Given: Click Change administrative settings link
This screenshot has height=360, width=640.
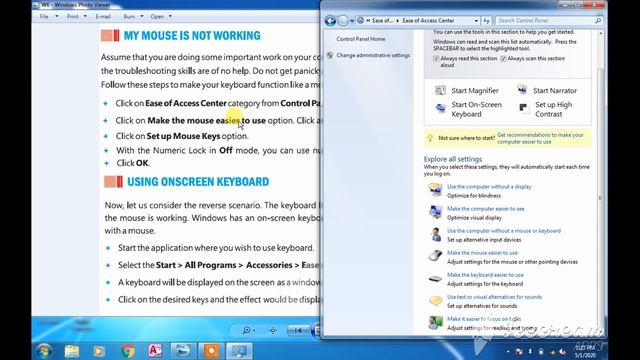Looking at the screenshot, I should (373, 55).
